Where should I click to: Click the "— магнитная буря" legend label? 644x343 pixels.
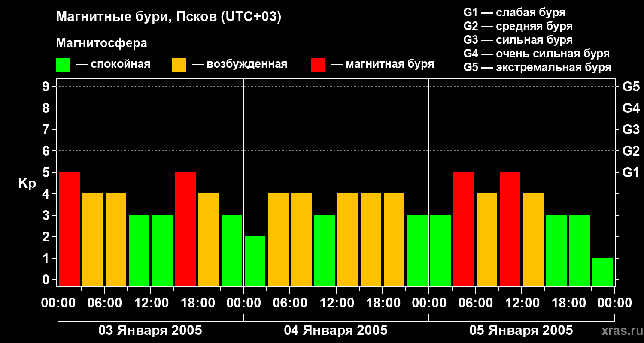[x=383, y=65]
